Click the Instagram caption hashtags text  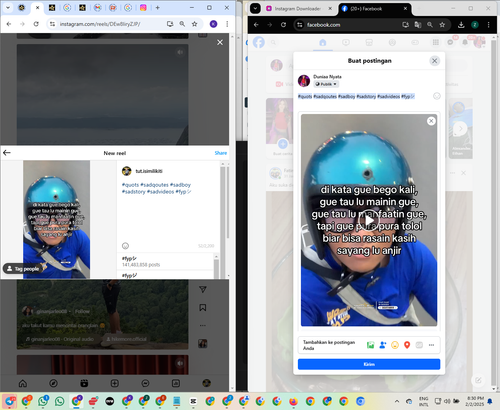pyautogui.click(x=156, y=188)
